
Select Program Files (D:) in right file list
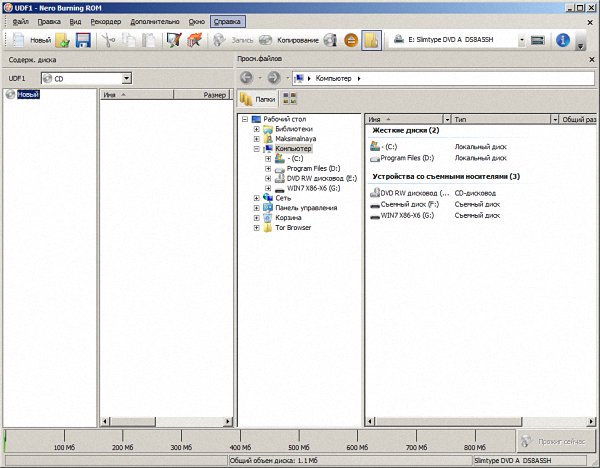coord(407,158)
